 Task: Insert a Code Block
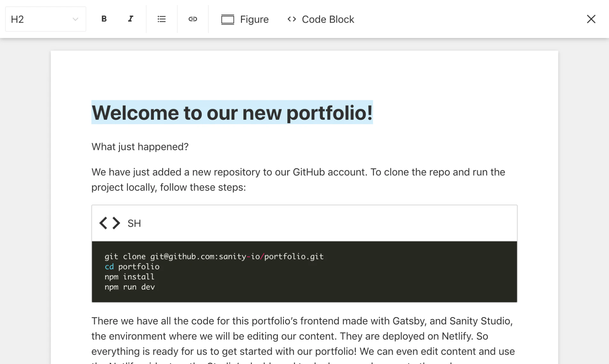[x=321, y=19]
